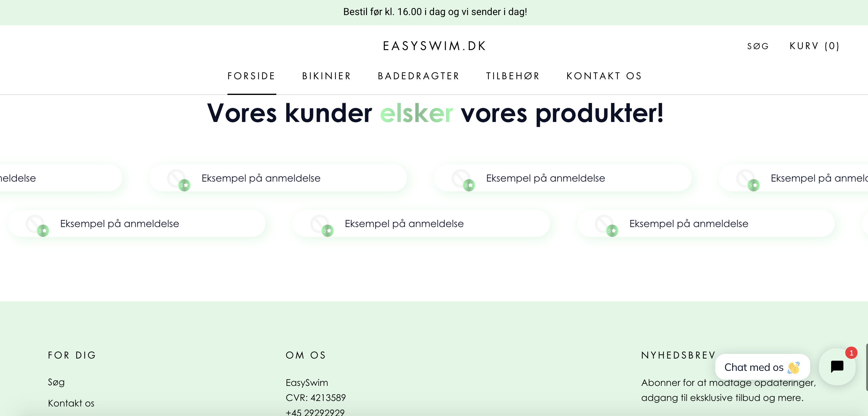Navigate to Kontakt os in navigation bar

[604, 76]
